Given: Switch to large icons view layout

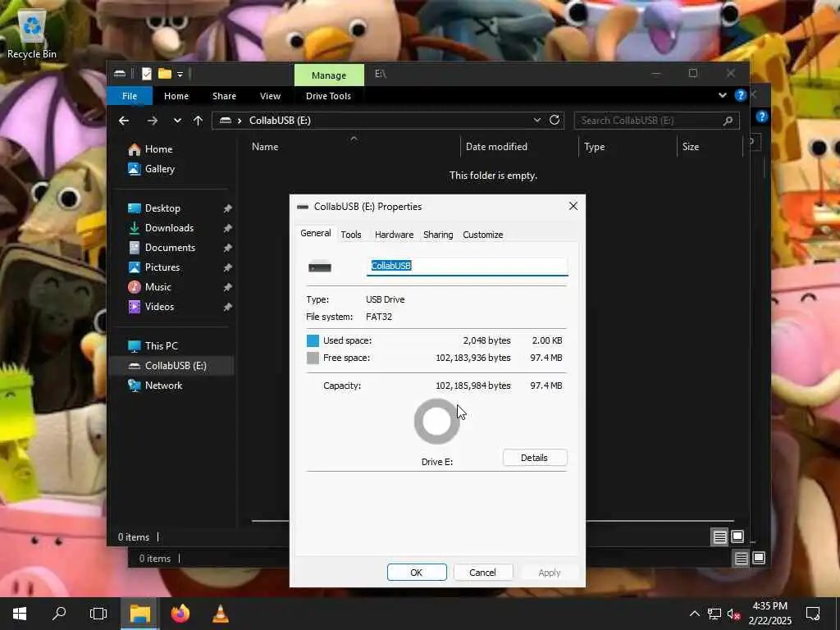Looking at the screenshot, I should pyautogui.click(x=737, y=536).
